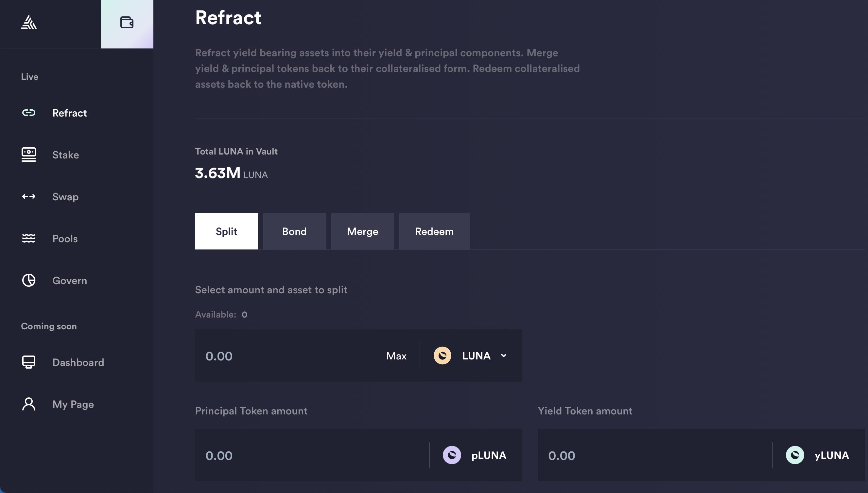Select the Split tab
The image size is (868, 493).
(x=226, y=231)
